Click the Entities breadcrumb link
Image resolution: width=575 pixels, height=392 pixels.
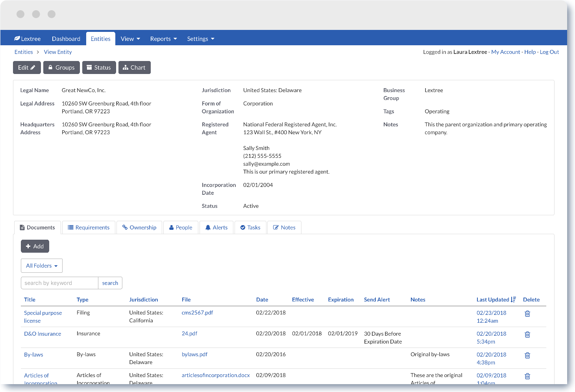pos(24,52)
